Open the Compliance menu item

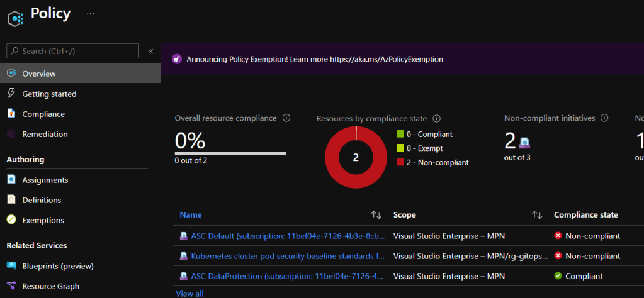(x=43, y=114)
